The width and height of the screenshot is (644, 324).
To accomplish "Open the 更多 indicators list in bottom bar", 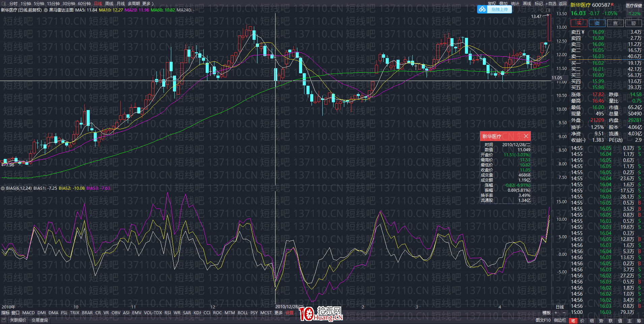I will point(278,313).
